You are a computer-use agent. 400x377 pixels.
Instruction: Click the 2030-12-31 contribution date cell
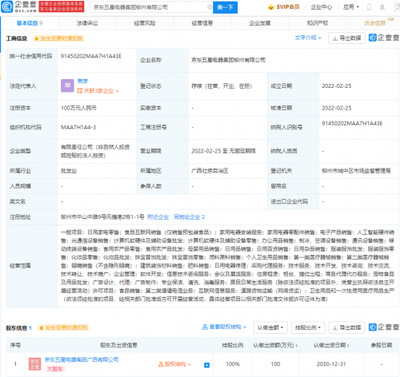pos(331,364)
